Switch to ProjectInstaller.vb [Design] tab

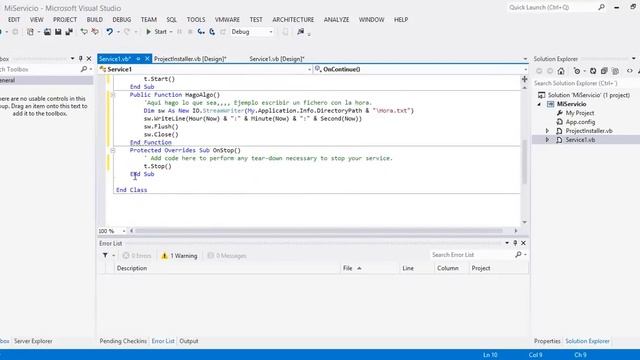190,59
